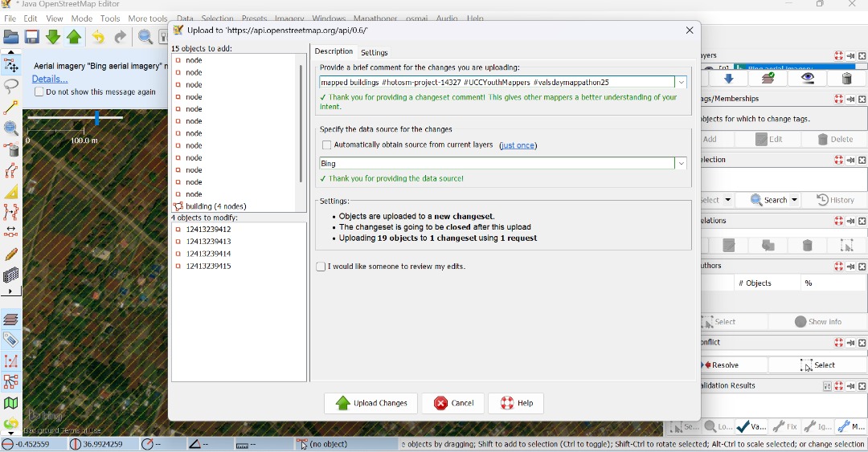Select the Delete mode tool
Image resolution: width=868 pixels, height=452 pixels.
click(x=10, y=149)
